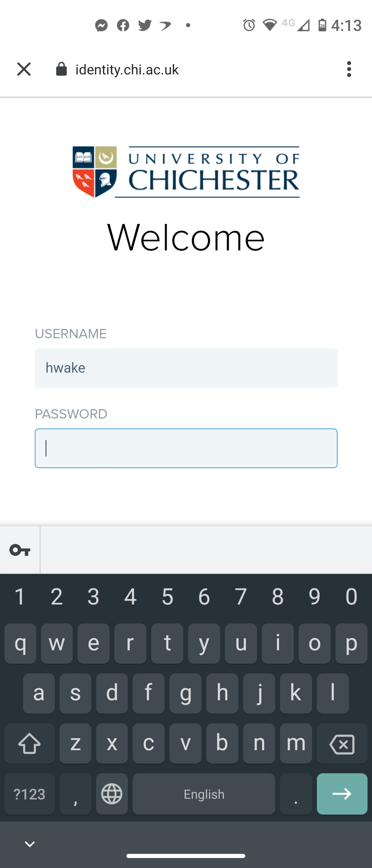Tap the period key
This screenshot has width=372, height=868.
click(x=296, y=794)
